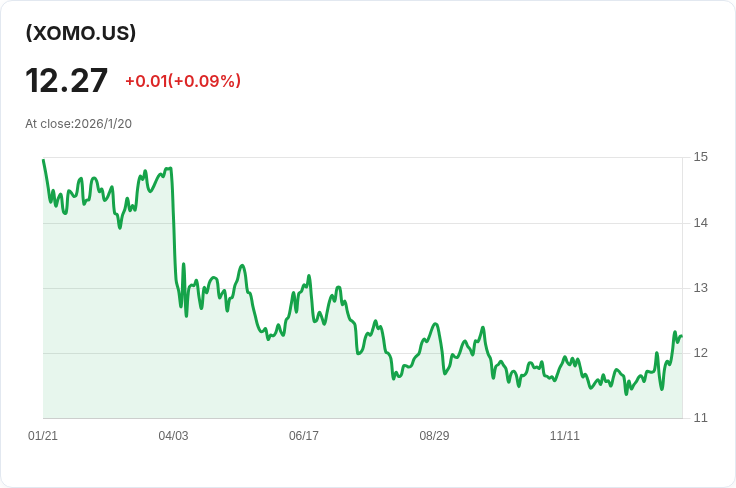Select the 04/03 date label
The height and width of the screenshot is (488, 736).
(173, 436)
